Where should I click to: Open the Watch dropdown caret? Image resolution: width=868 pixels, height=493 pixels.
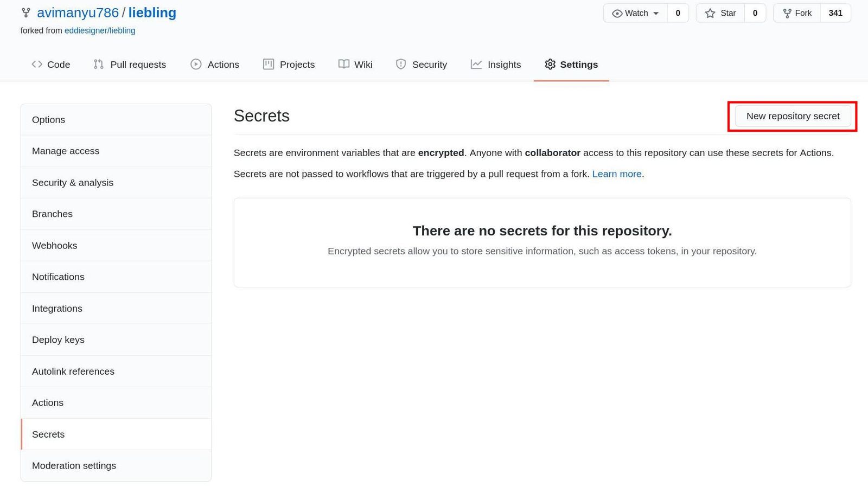(x=656, y=13)
